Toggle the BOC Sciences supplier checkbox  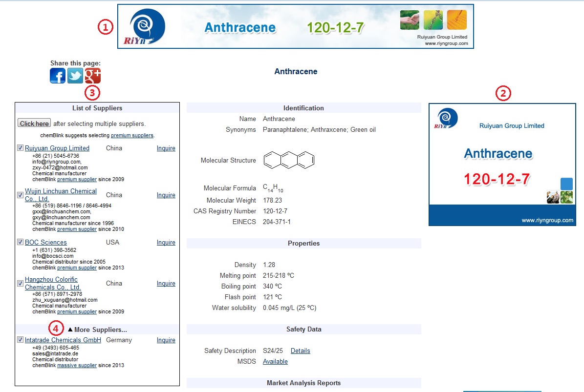pos(21,242)
